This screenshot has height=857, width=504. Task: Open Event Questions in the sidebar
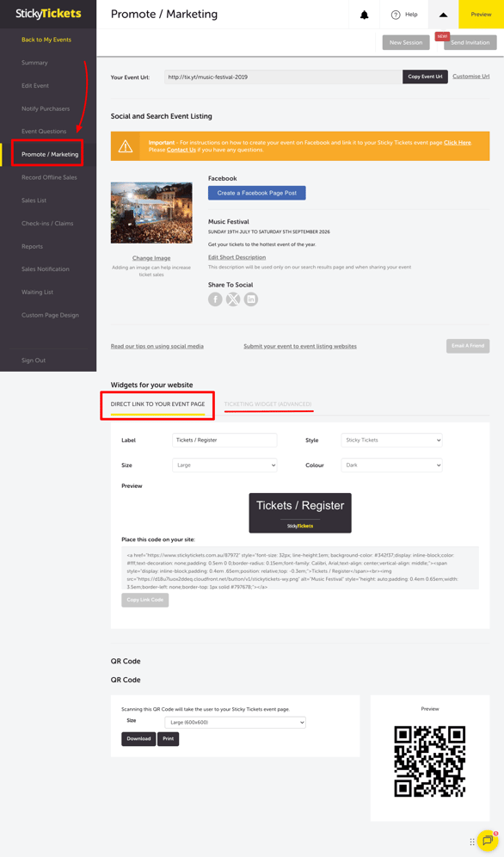[x=44, y=131]
